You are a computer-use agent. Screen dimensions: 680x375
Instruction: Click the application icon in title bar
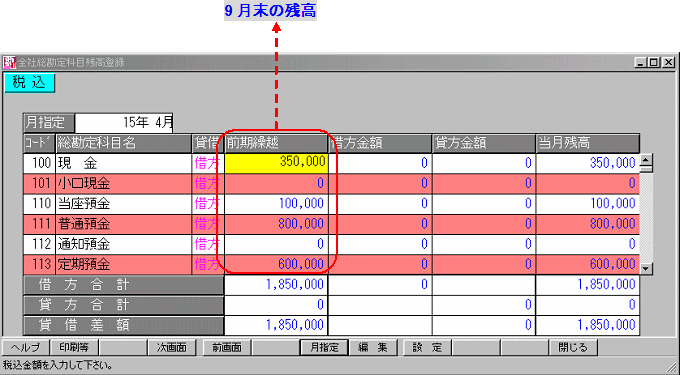tap(10, 62)
